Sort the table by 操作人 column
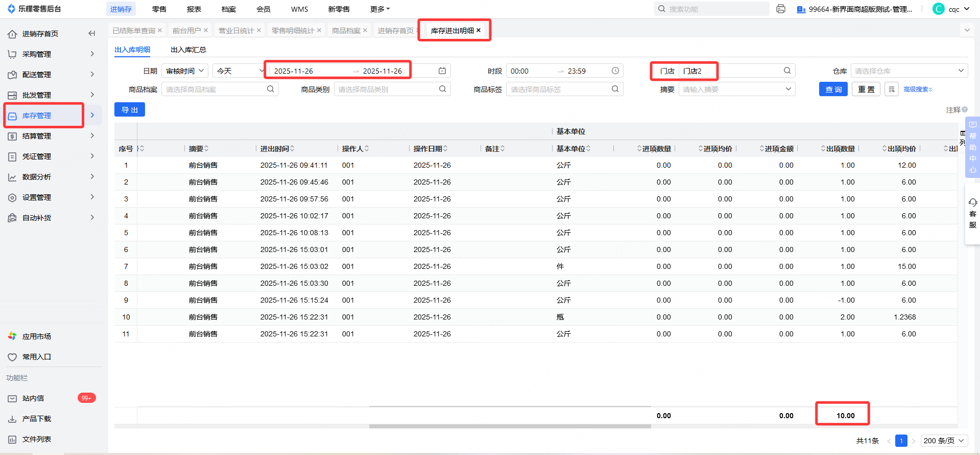This screenshot has width=980, height=455. [367, 149]
